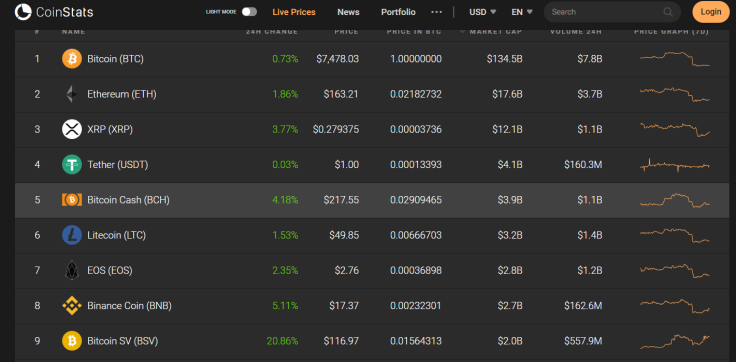Click the 4.18% change for Bitcoin Cash
Screen dimensions: 736x362
pos(285,200)
